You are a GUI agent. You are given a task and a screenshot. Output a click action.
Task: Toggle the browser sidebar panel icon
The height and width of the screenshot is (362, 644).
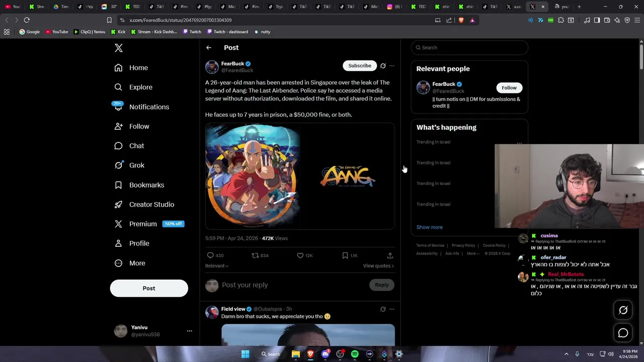(597, 20)
